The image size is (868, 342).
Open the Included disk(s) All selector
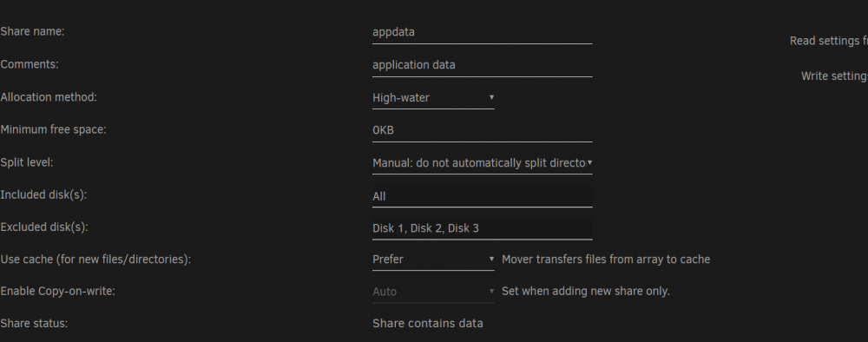(x=482, y=196)
